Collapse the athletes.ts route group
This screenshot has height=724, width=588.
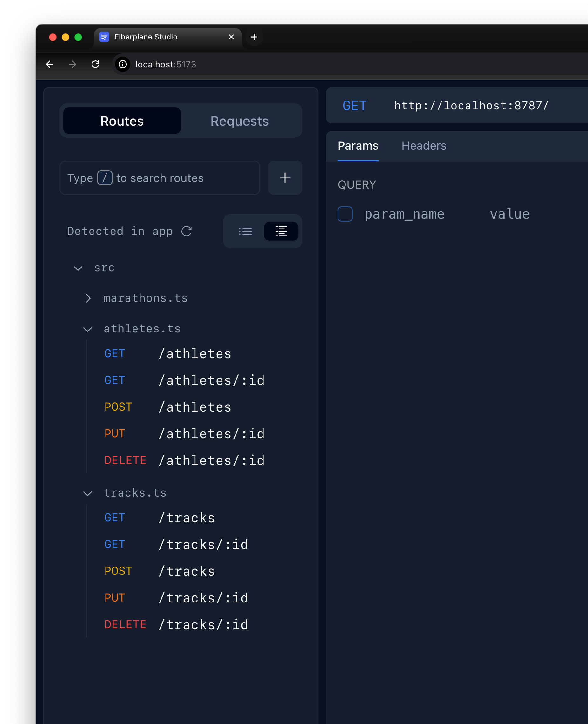click(x=87, y=329)
